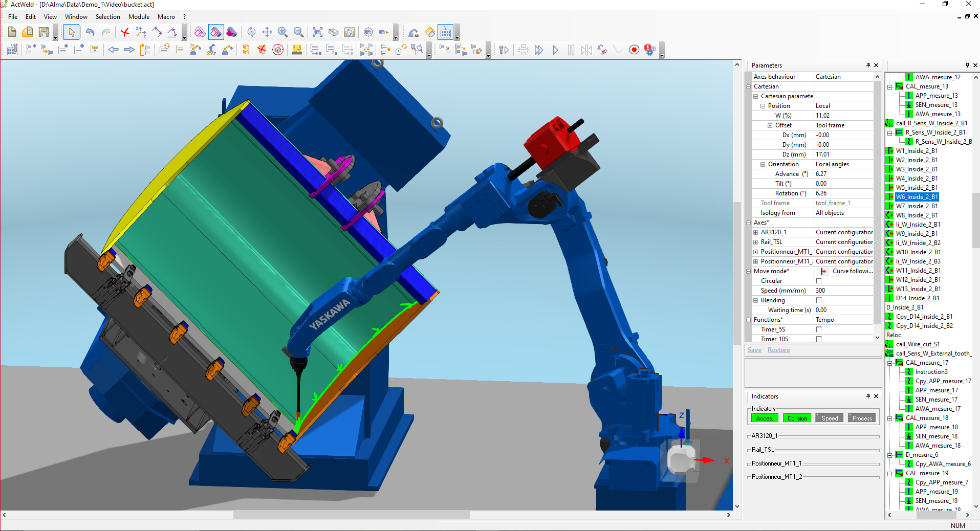Open the Module menu
The height and width of the screenshot is (531, 980).
coord(139,16)
